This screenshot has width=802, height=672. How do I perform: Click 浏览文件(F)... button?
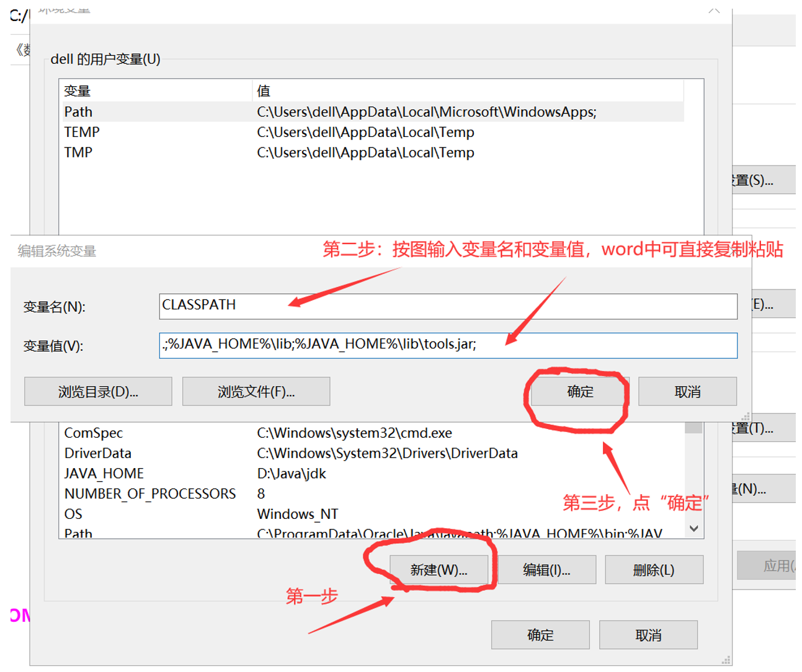click(256, 391)
